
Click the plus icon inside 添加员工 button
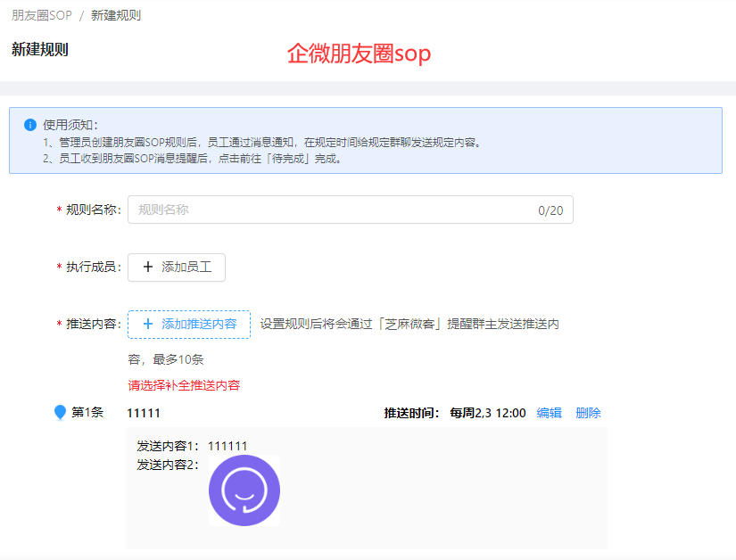point(148,267)
